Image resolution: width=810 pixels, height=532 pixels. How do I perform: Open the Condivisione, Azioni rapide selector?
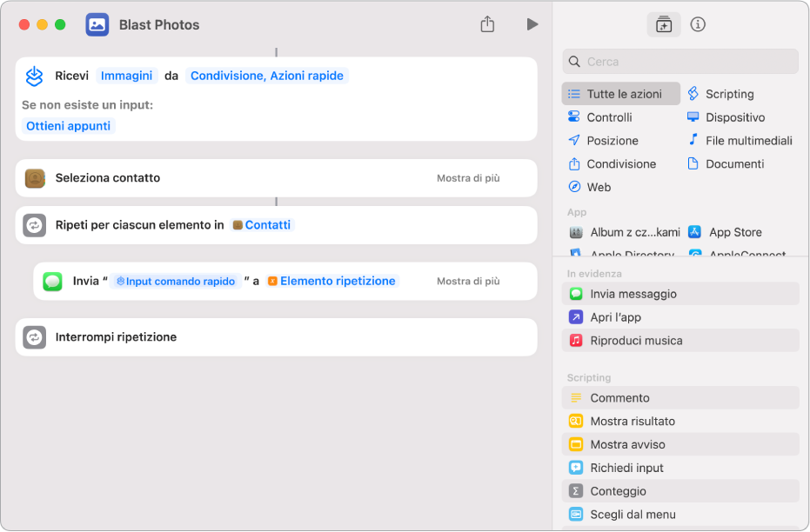(x=267, y=76)
